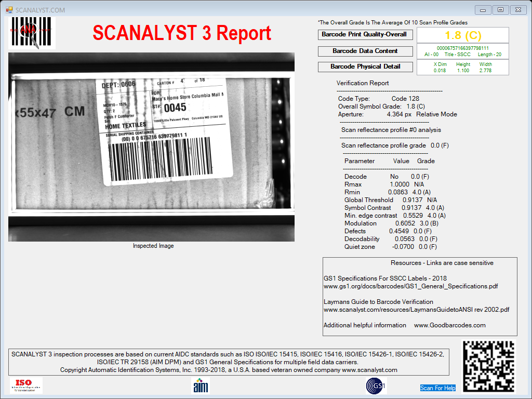The width and height of the screenshot is (532, 399).
Task: Open the Laymans Guide to ANSI link
Action: (x=416, y=310)
